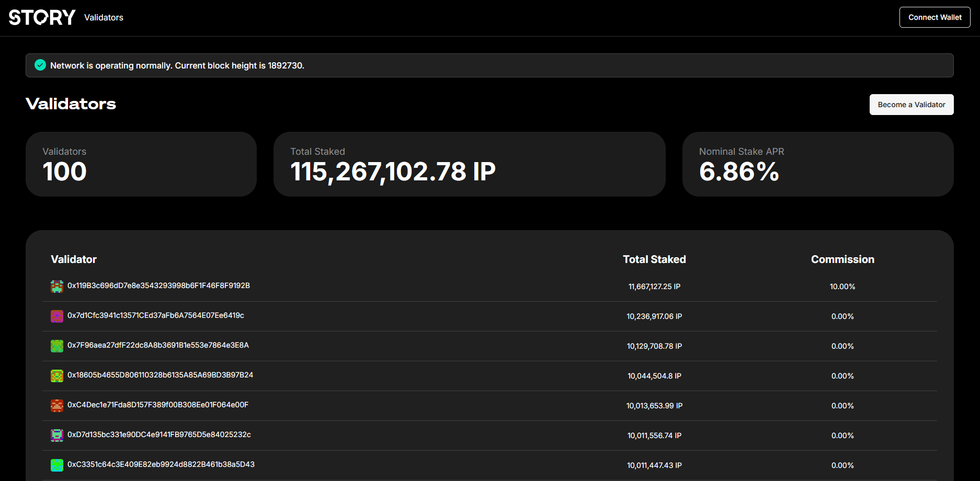Click the Story logo in the header
This screenshot has width=980, height=481.
(x=42, y=17)
